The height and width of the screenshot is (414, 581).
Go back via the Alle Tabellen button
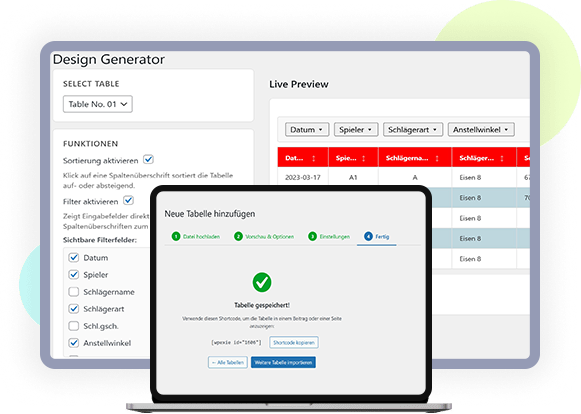point(228,362)
